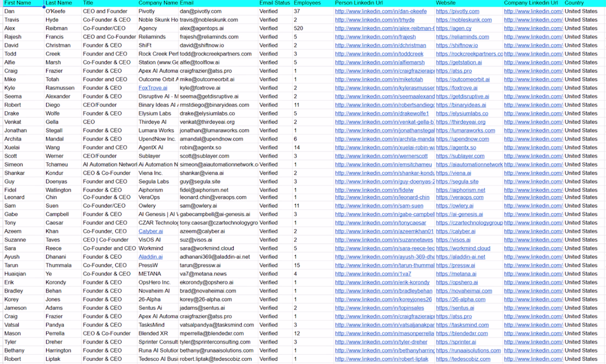
Task: Select the Employees cell showing 15
Action: (313, 265)
